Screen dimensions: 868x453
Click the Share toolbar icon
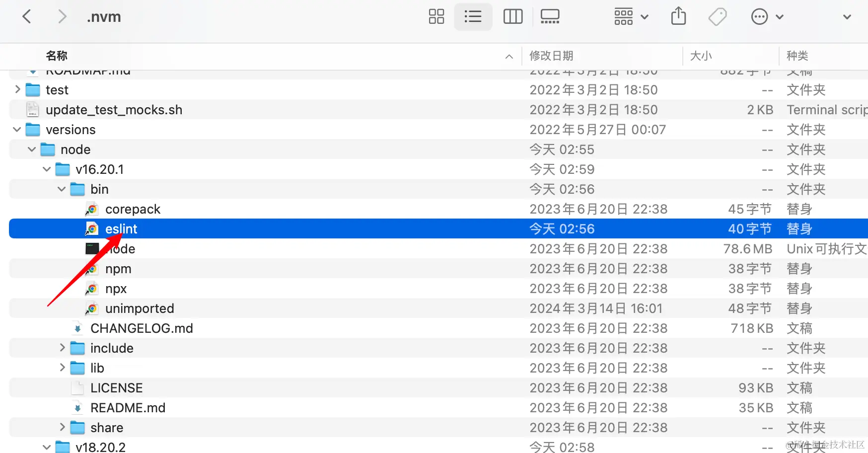tap(678, 16)
